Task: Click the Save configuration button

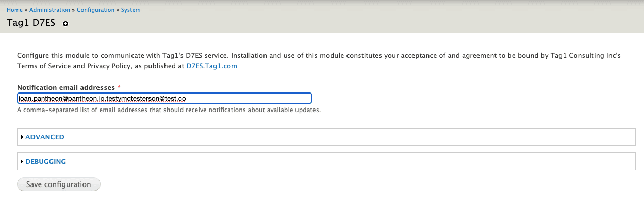Action: pyautogui.click(x=59, y=184)
